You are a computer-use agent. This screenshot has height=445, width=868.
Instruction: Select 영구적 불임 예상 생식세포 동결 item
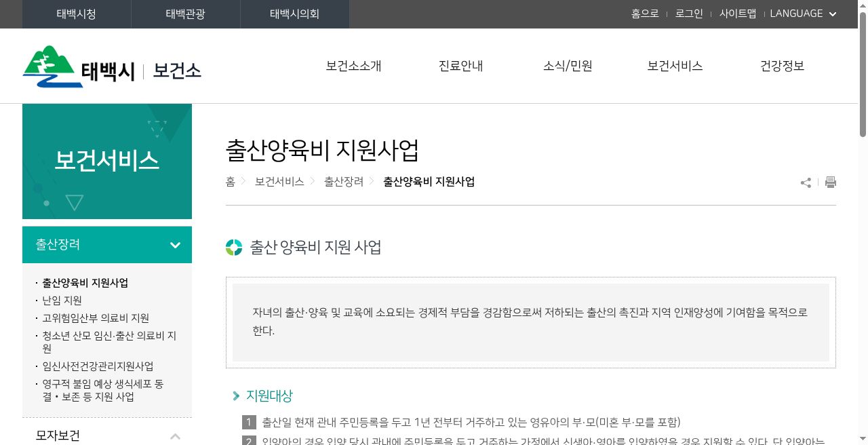[x=103, y=390]
